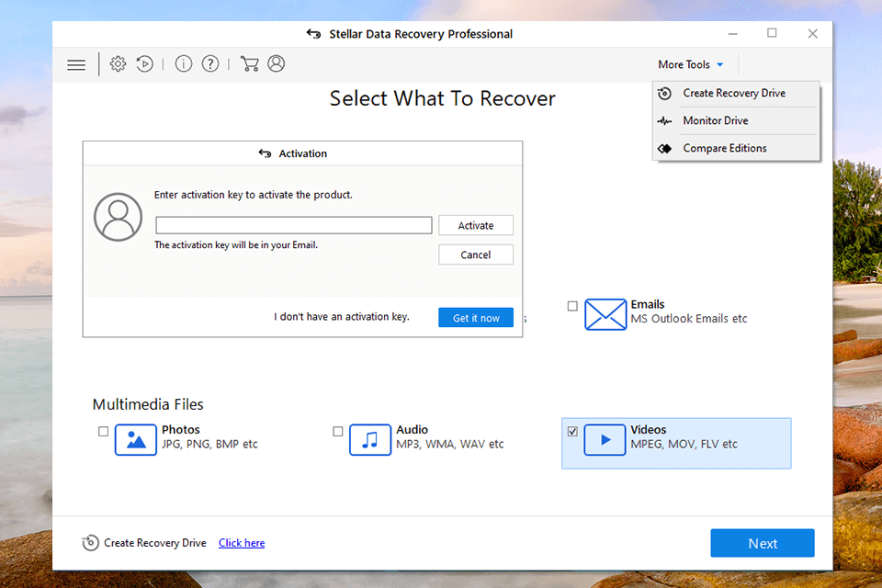Uncheck the Videos checkbox
Viewport: 882px width, 588px height.
[x=572, y=431]
